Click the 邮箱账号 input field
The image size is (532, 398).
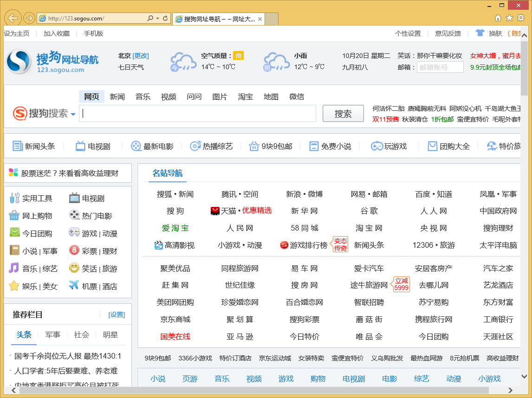pos(441,67)
